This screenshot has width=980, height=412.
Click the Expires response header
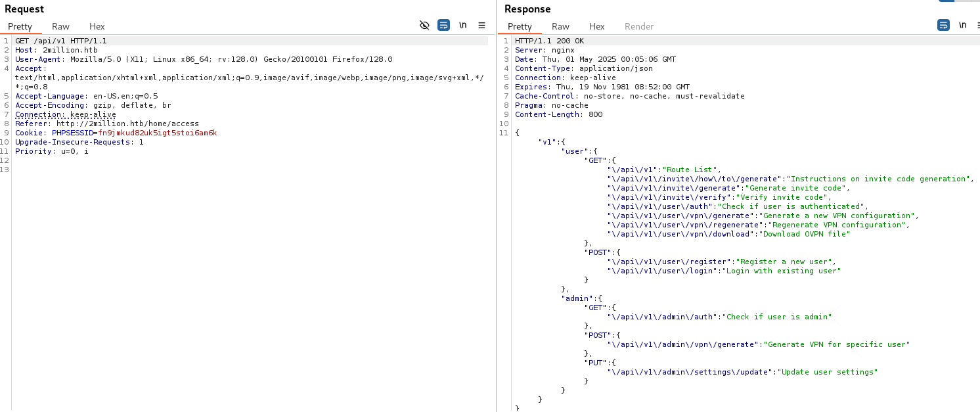tap(602, 87)
